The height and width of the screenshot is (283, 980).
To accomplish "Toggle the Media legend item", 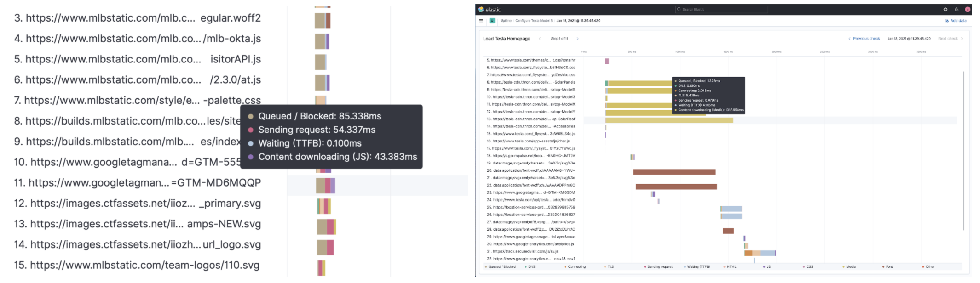I will tap(850, 266).
